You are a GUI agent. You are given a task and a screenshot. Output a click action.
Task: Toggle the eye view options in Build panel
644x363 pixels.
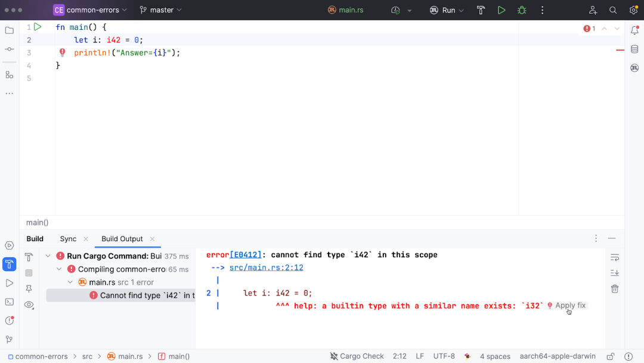click(29, 305)
